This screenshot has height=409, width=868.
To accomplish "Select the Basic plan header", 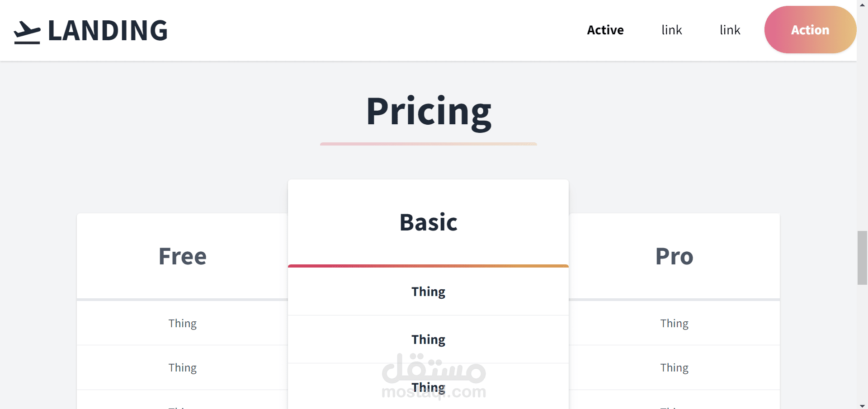I will [428, 222].
